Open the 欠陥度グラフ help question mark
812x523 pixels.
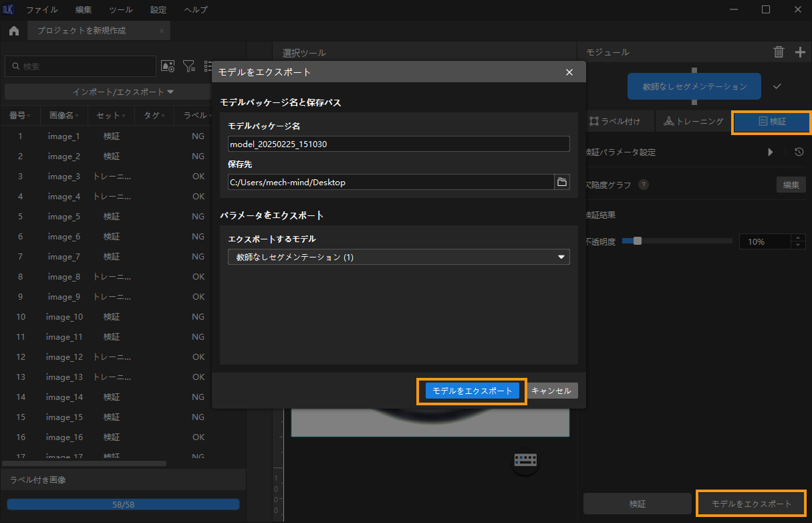(643, 185)
